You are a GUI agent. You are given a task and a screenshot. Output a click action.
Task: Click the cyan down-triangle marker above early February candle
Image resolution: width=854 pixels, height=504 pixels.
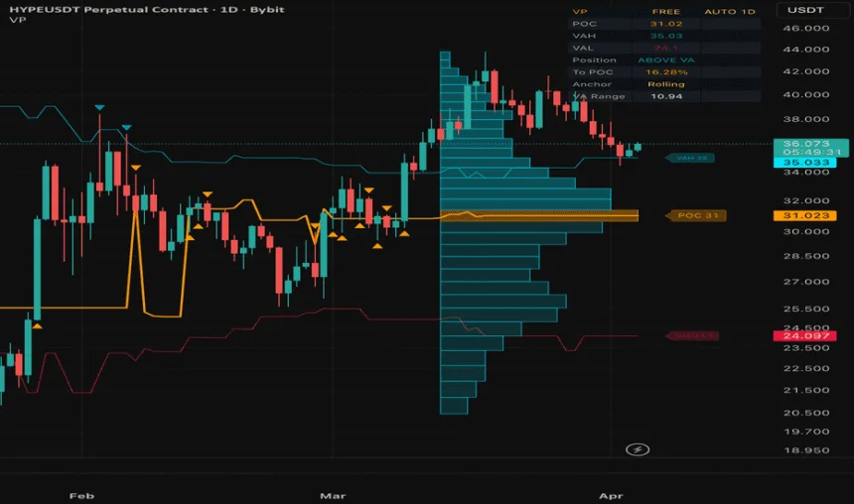pos(99,107)
